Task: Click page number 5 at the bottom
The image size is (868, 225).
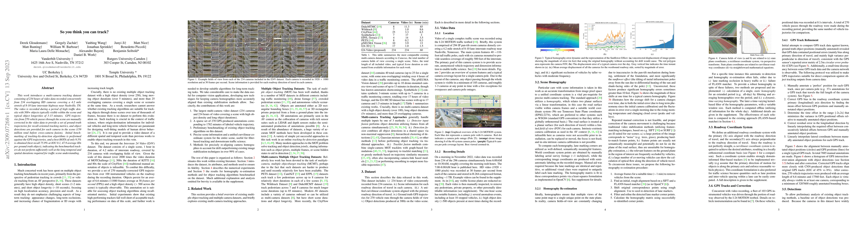Action: tap(779, 209)
